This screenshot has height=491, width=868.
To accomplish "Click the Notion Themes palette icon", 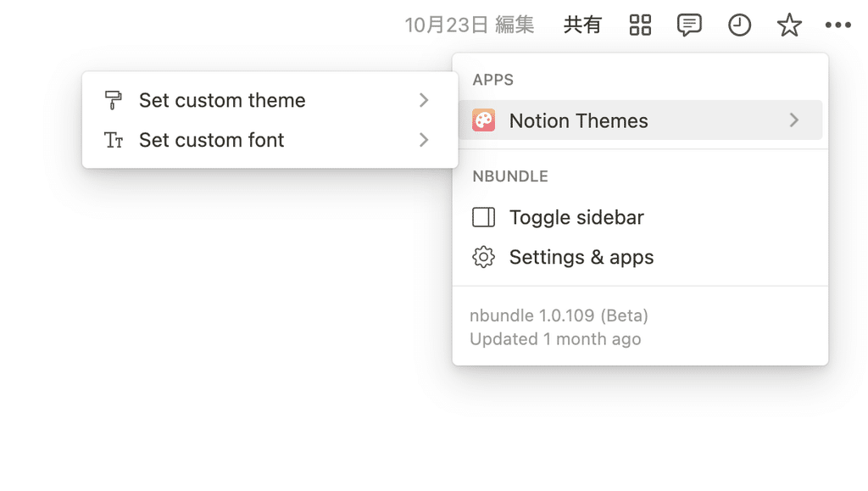I will [x=483, y=120].
